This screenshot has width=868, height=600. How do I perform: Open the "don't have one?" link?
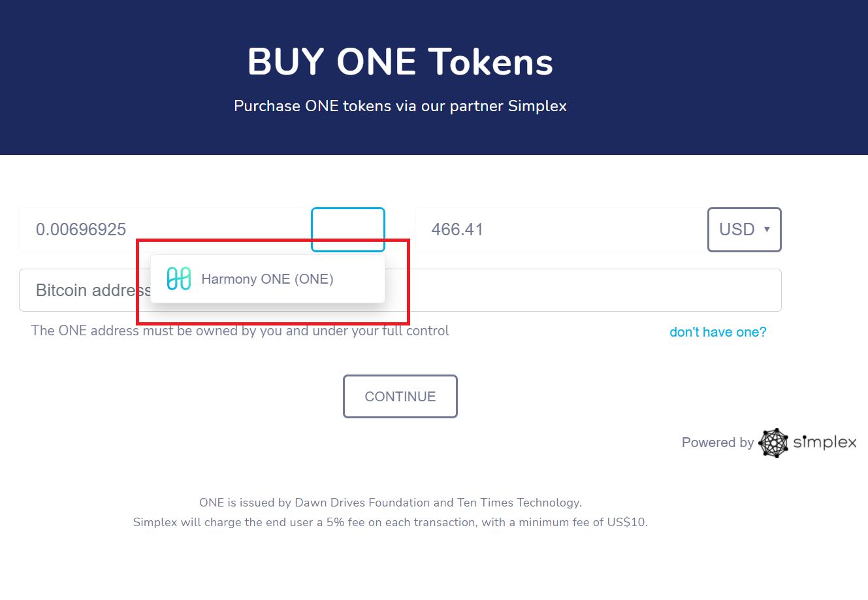(x=718, y=332)
